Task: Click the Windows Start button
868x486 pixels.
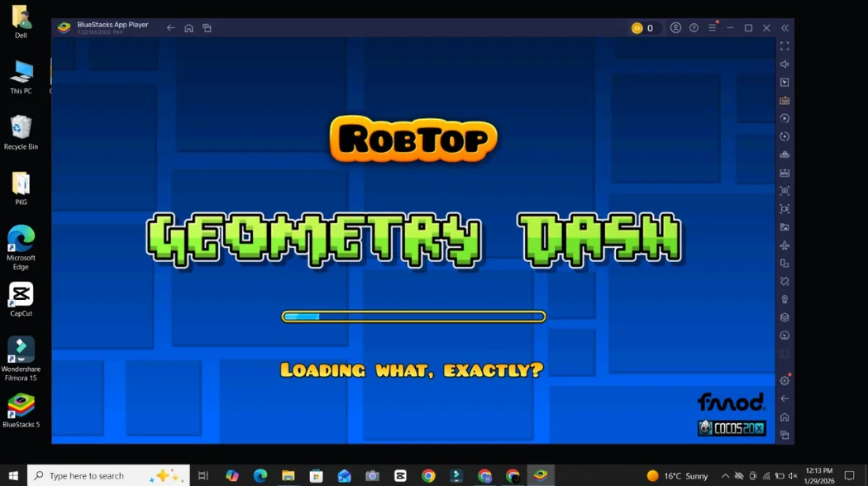Action: pyautogui.click(x=13, y=476)
